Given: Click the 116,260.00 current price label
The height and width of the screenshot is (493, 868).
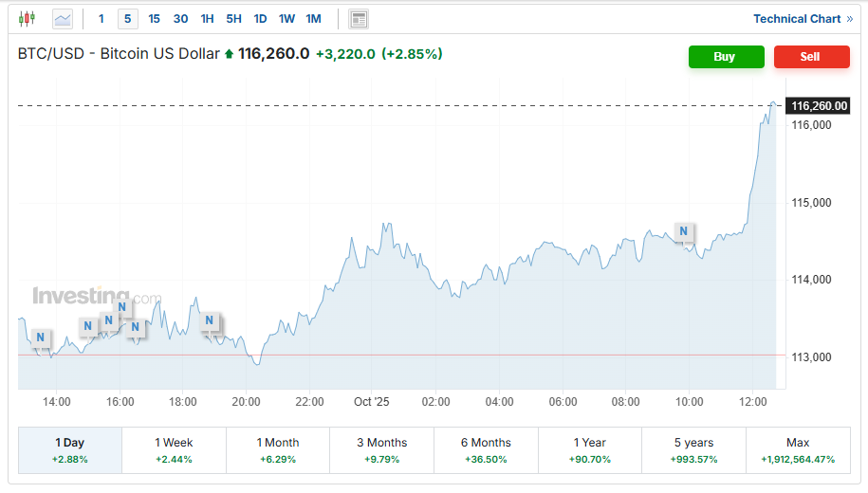Looking at the screenshot, I should pos(818,106).
